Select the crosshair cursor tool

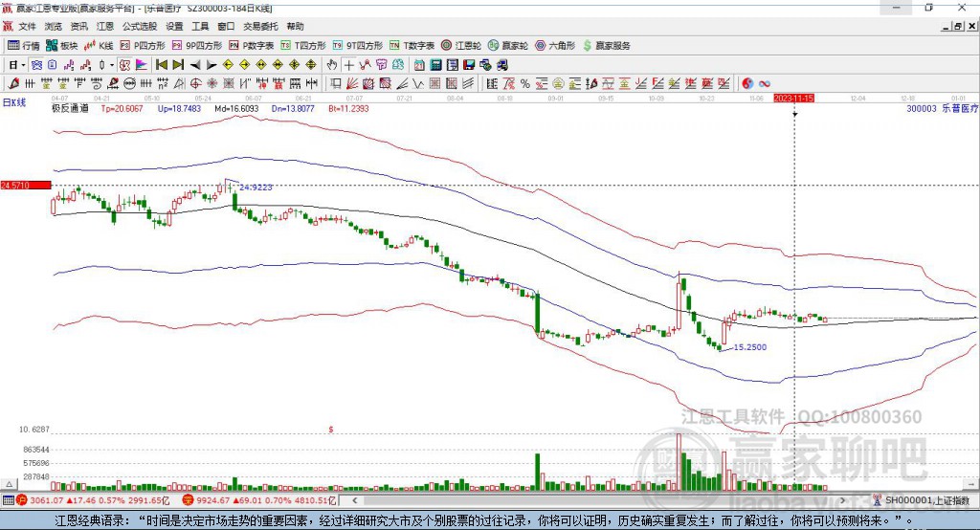pyautogui.click(x=348, y=65)
